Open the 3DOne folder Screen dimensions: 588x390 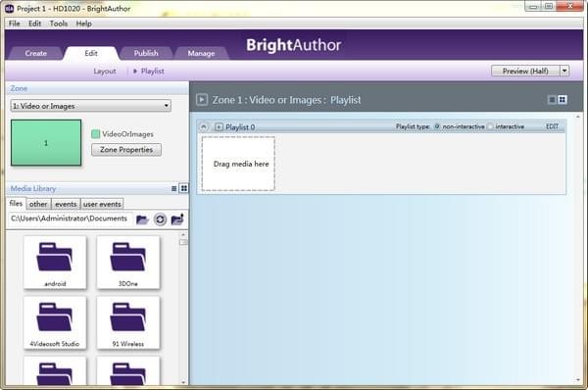127,263
